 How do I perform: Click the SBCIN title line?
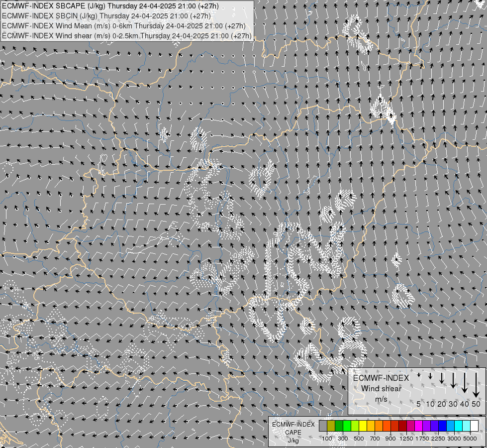(x=106, y=16)
